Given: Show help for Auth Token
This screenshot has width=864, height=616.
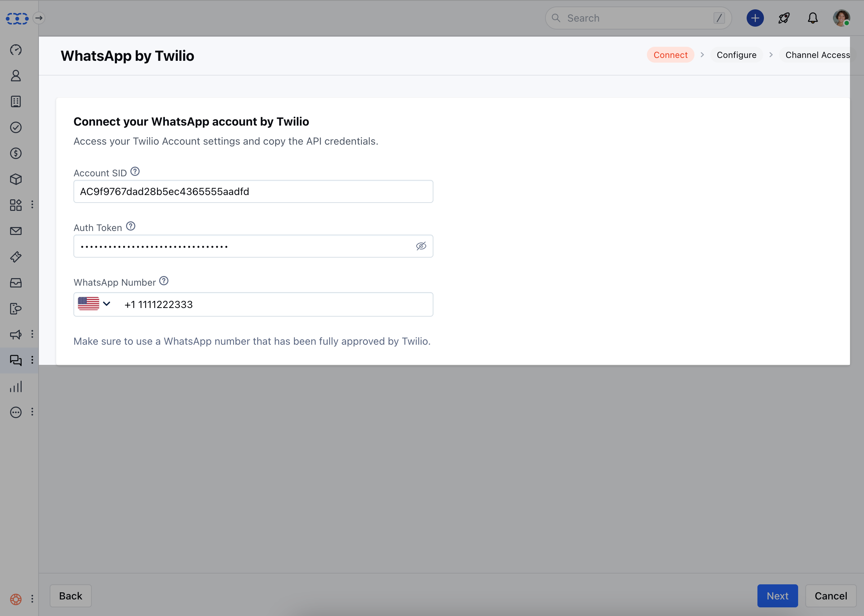Looking at the screenshot, I should click(x=131, y=226).
